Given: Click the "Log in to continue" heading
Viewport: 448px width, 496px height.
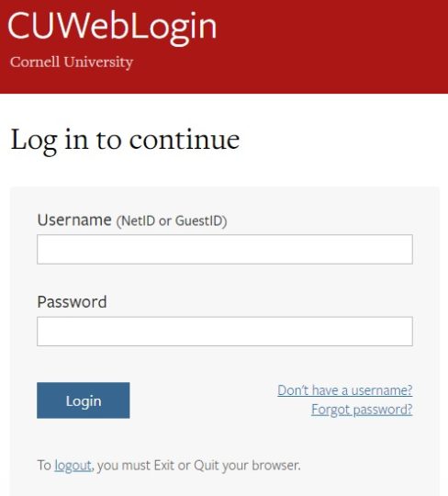Looking at the screenshot, I should (x=125, y=141).
